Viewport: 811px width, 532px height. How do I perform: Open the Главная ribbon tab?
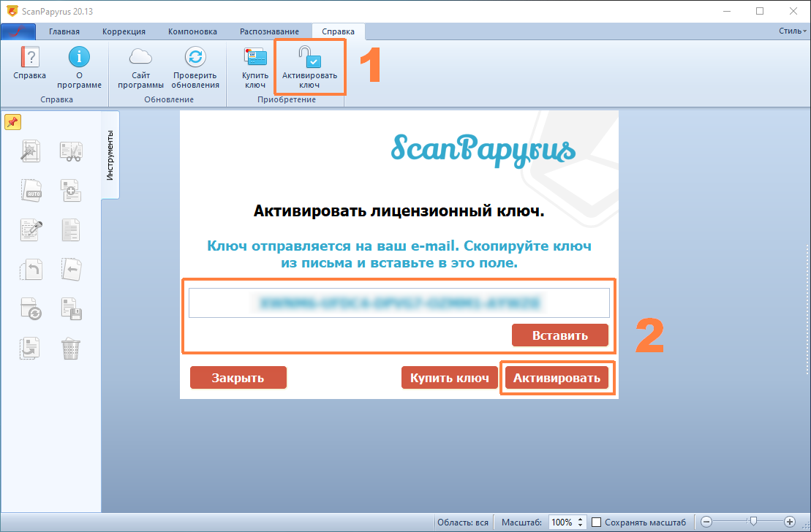tap(64, 31)
